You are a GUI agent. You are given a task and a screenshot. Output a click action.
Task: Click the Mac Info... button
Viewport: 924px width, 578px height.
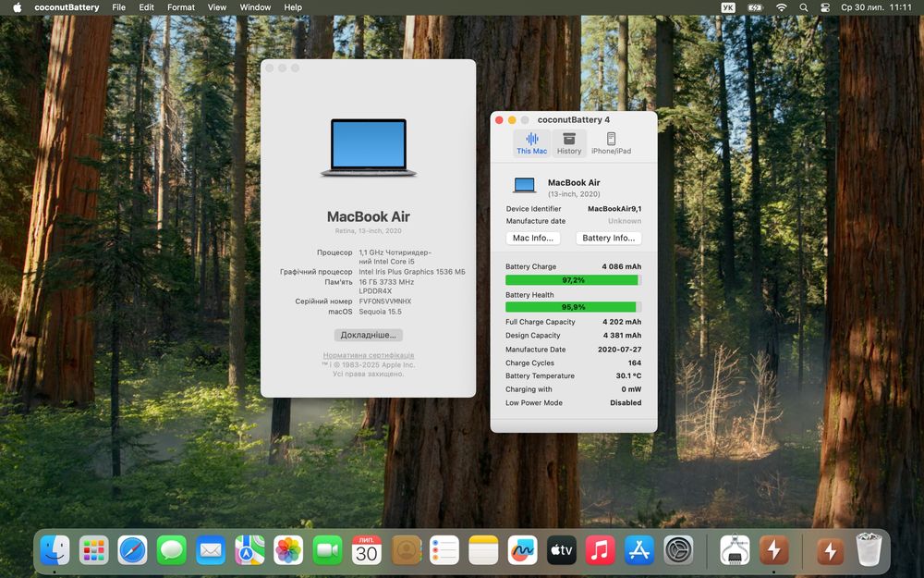point(533,238)
